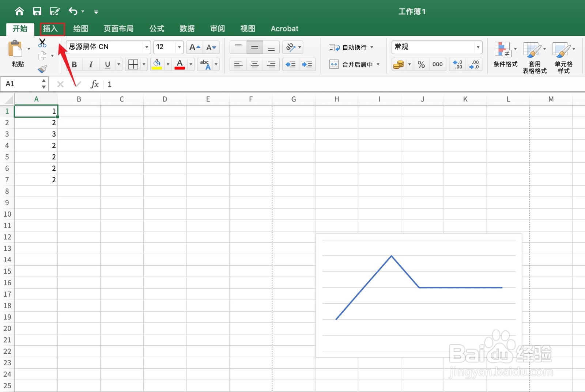This screenshot has width=585, height=392.
Task: Apply thousands separator 000
Action: tap(437, 65)
